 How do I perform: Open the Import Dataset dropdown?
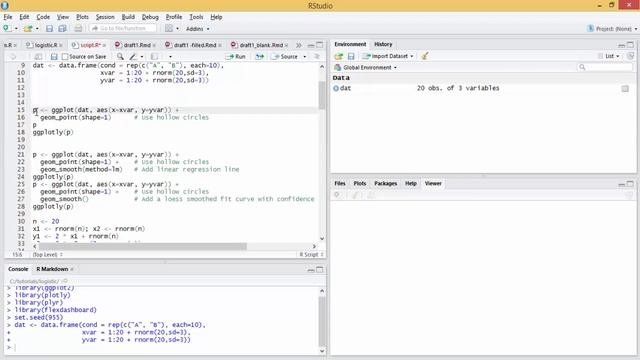click(388, 56)
